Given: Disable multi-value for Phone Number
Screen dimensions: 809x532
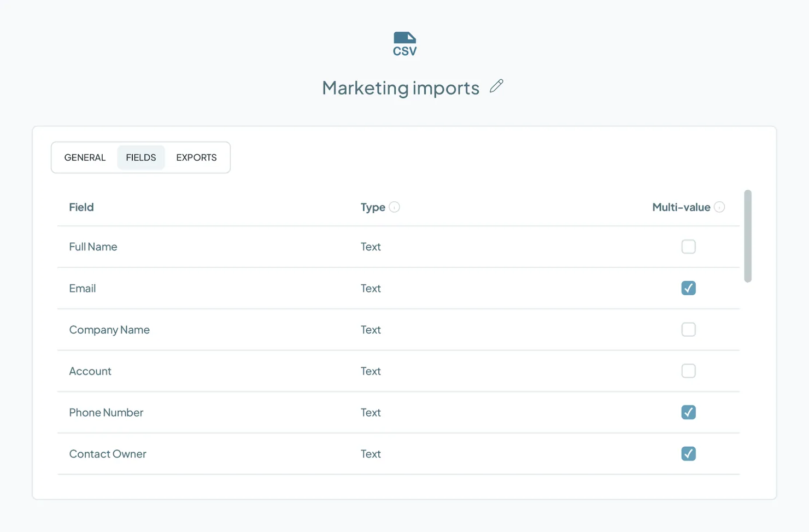Looking at the screenshot, I should pos(688,412).
